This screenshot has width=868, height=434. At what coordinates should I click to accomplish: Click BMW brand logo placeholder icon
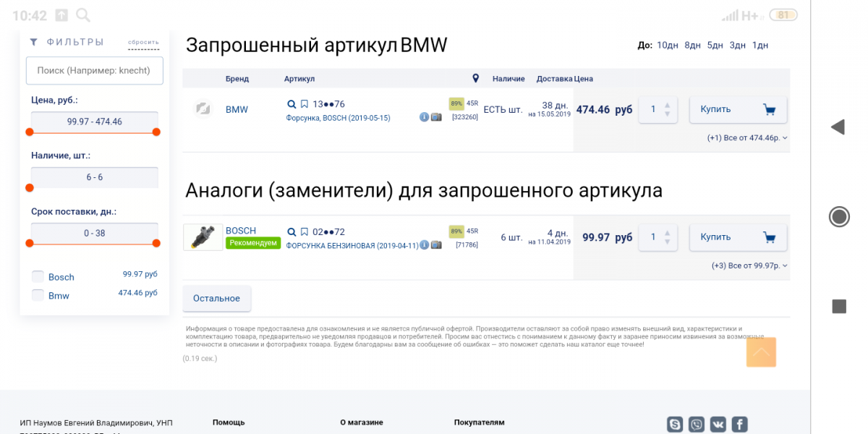click(203, 109)
